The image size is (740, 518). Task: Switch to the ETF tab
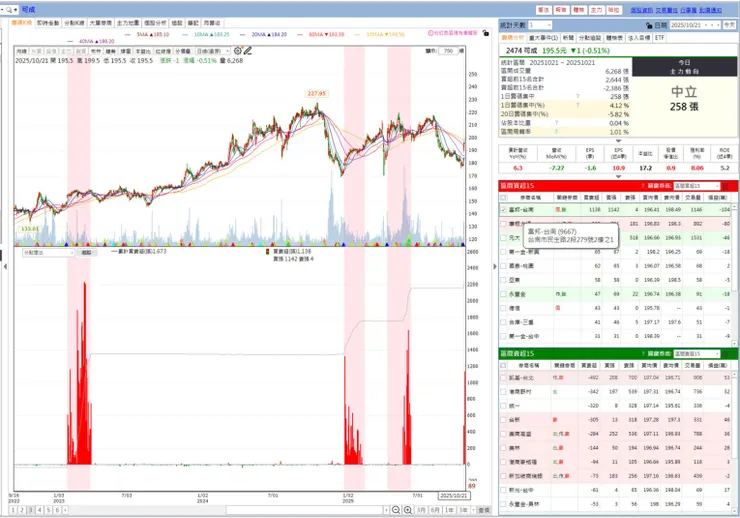(659, 38)
